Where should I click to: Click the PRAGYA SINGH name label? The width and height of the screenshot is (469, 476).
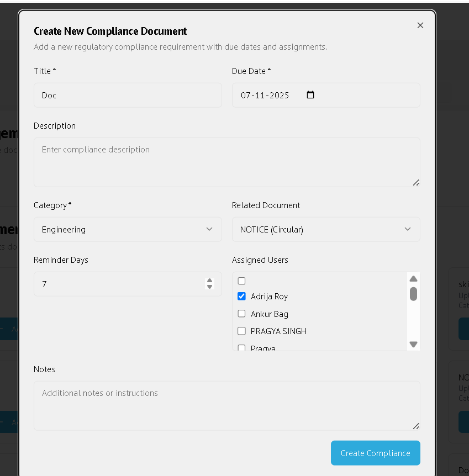[x=278, y=331]
